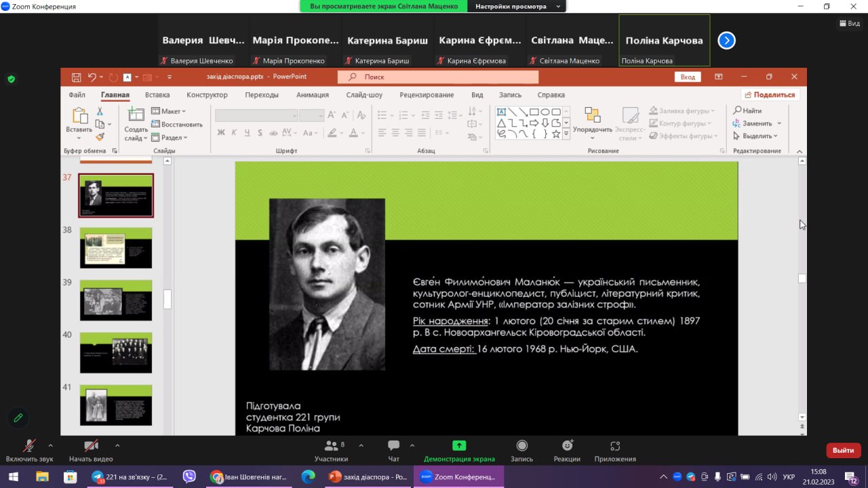Screen dimensions: 868x488
Task: Start recording with the Record icon
Action: (x=521, y=446)
